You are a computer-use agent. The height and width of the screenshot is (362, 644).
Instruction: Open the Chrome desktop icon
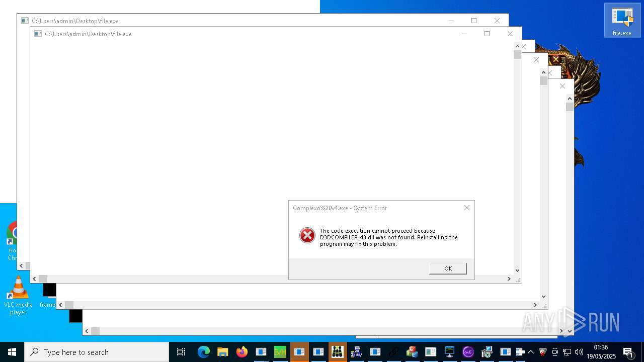coord(13,241)
